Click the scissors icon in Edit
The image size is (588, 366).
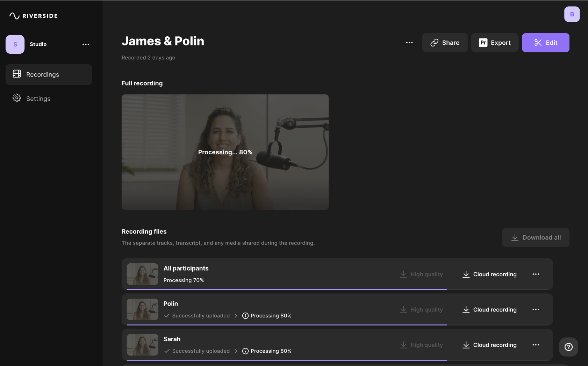[x=538, y=43]
